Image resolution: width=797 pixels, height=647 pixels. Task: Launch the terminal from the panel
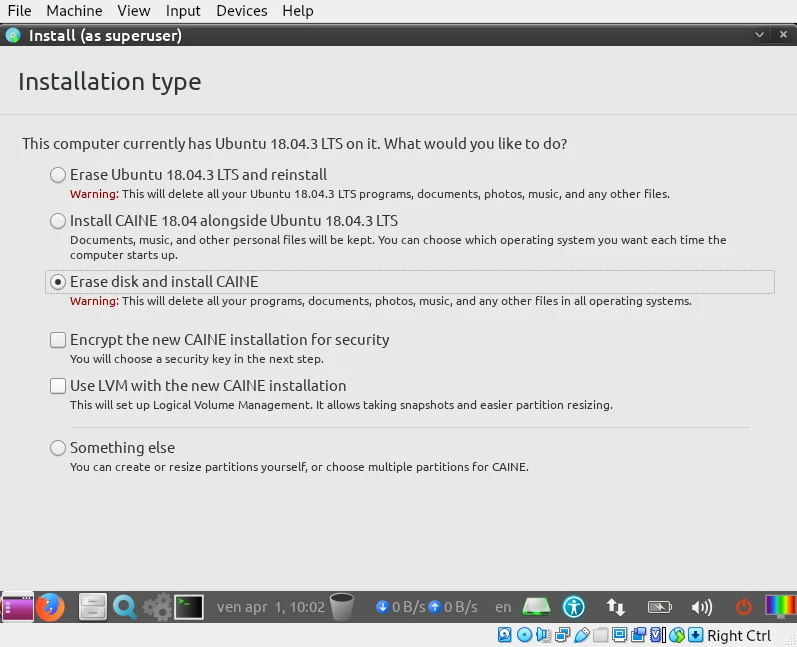coord(189,606)
